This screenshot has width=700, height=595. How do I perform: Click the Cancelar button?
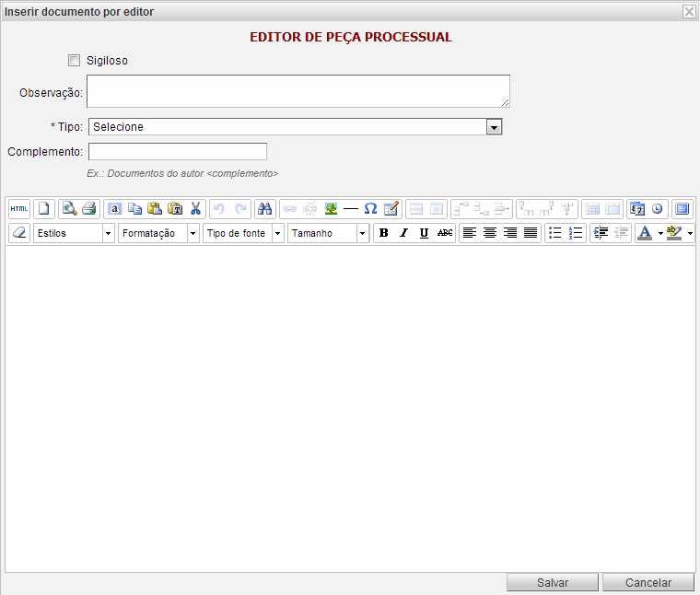pyautogui.click(x=648, y=582)
